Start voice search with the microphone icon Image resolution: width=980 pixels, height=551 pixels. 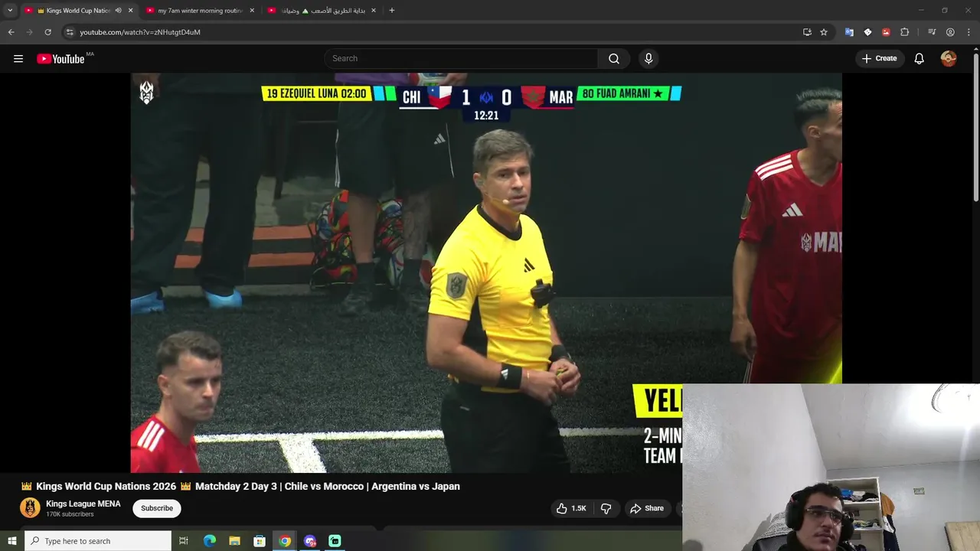point(648,59)
